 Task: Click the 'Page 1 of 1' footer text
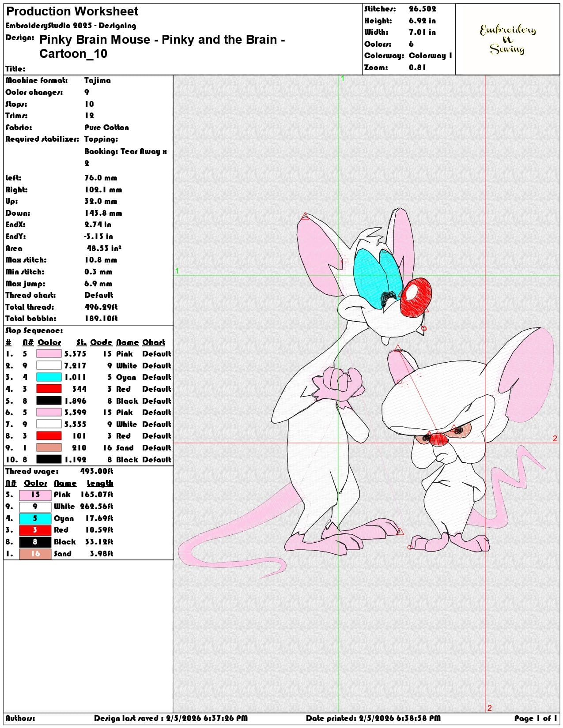point(536,718)
